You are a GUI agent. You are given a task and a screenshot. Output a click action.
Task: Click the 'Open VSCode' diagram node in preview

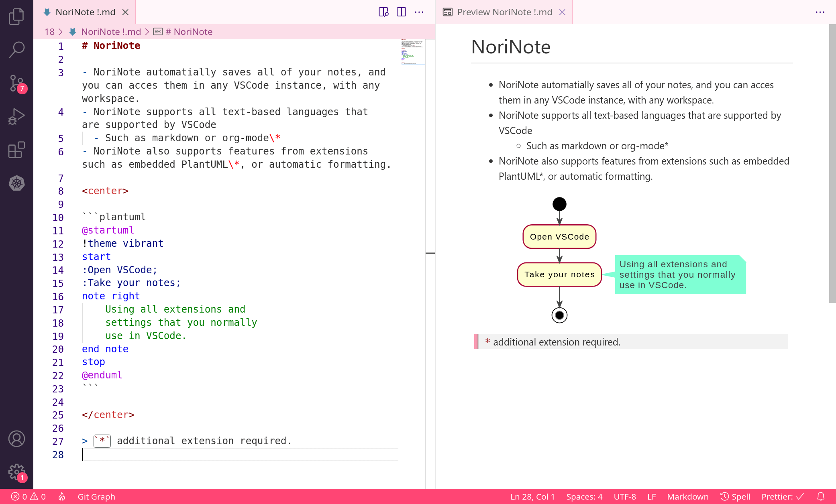pos(559,237)
